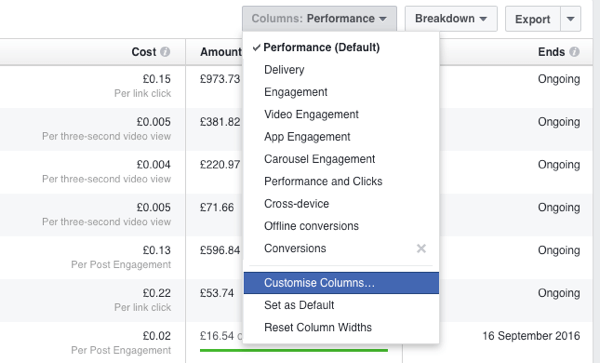Select Performance (Default) column preset
The image size is (600, 363).
pyautogui.click(x=341, y=47)
